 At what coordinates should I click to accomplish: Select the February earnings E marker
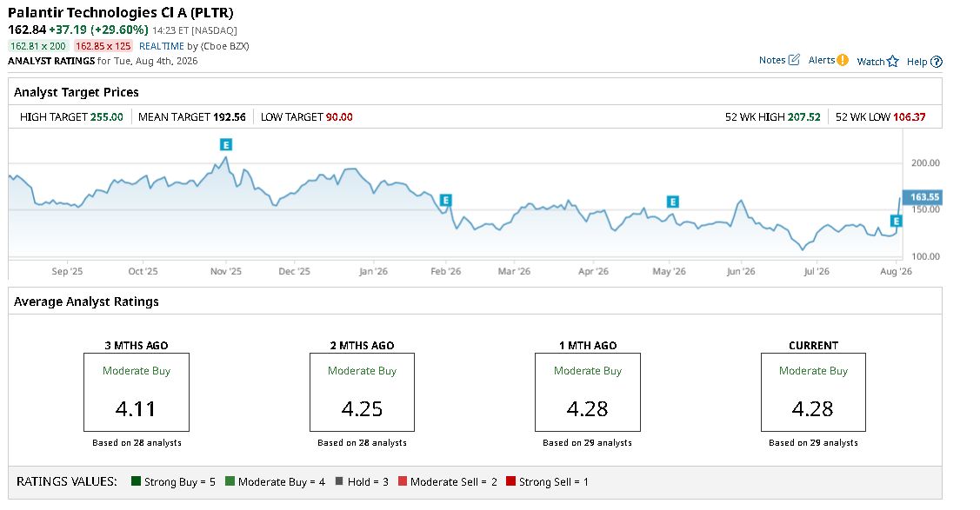click(x=445, y=201)
